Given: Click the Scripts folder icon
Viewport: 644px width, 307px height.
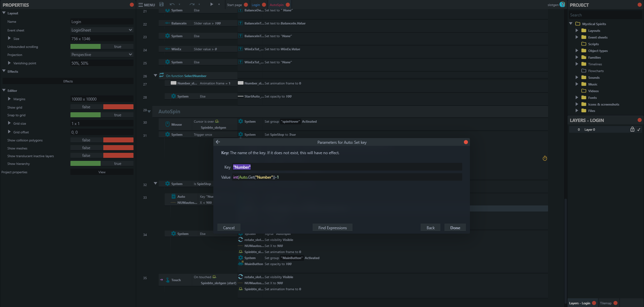Looking at the screenshot, I should pyautogui.click(x=584, y=44).
